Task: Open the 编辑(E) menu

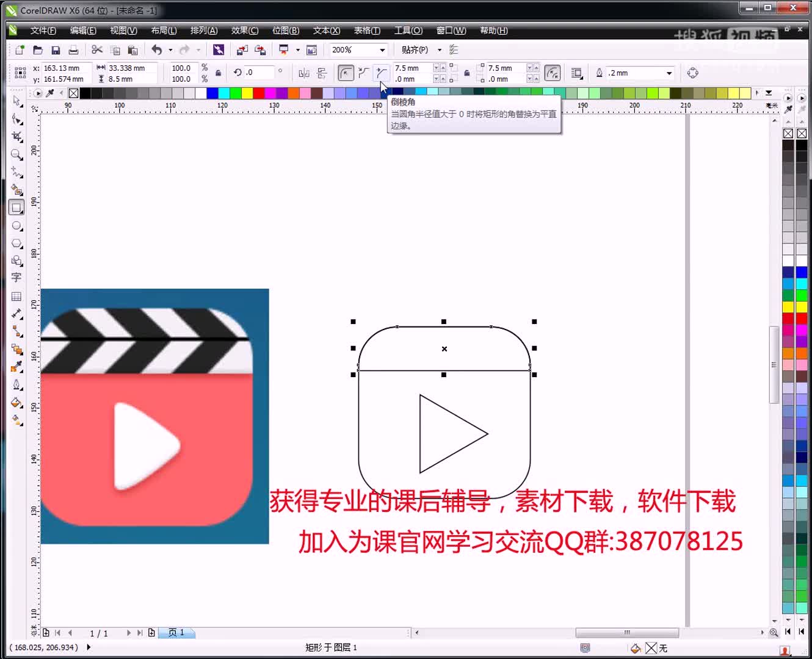Action: pyautogui.click(x=83, y=31)
